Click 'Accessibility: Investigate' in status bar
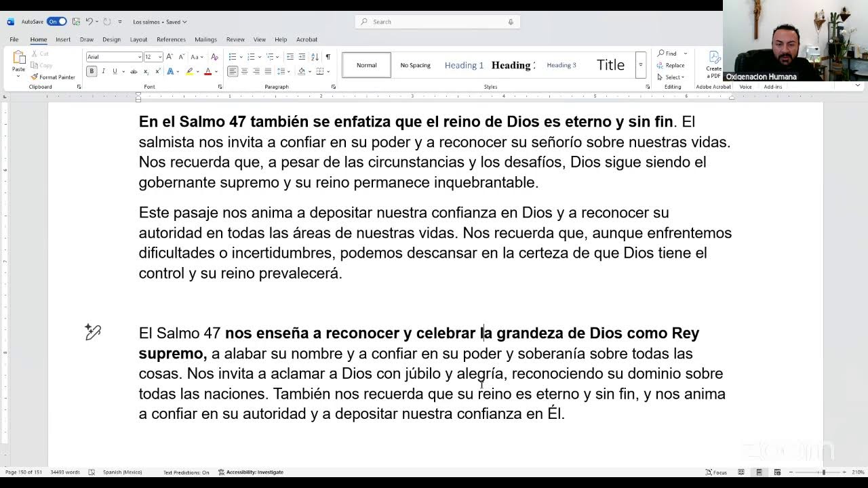Screen dimensions: 868x488 point(251,472)
